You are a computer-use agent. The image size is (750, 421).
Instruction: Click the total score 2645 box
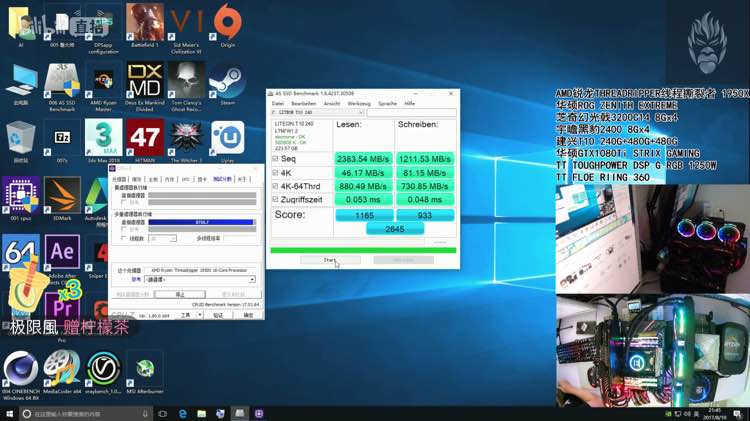[x=395, y=229]
